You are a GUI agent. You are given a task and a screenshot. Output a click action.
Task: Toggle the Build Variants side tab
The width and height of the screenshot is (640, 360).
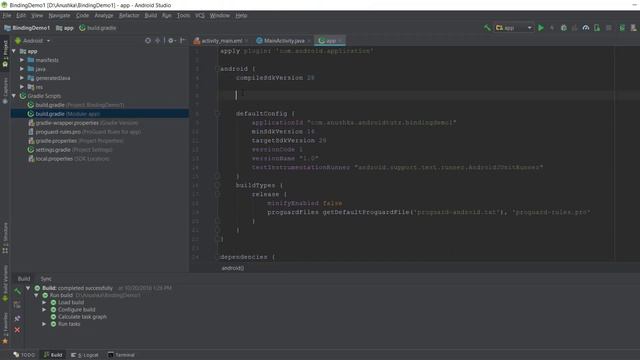pos(5,283)
